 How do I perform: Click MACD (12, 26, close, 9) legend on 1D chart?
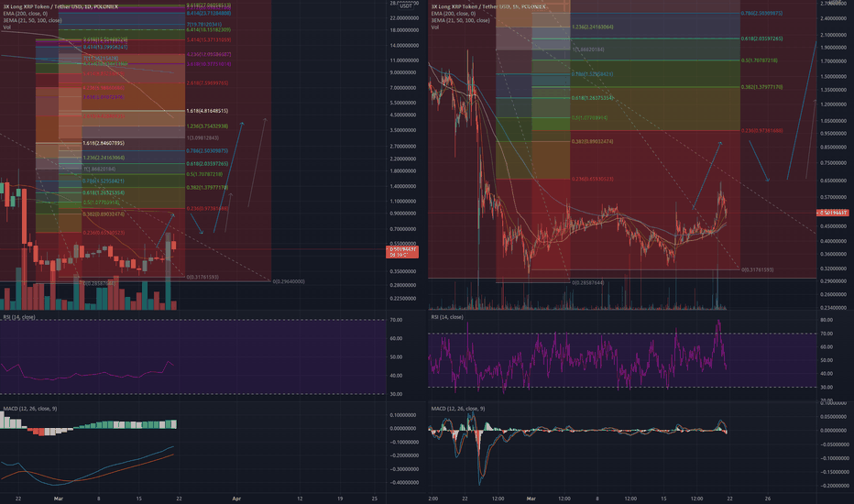click(x=30, y=409)
